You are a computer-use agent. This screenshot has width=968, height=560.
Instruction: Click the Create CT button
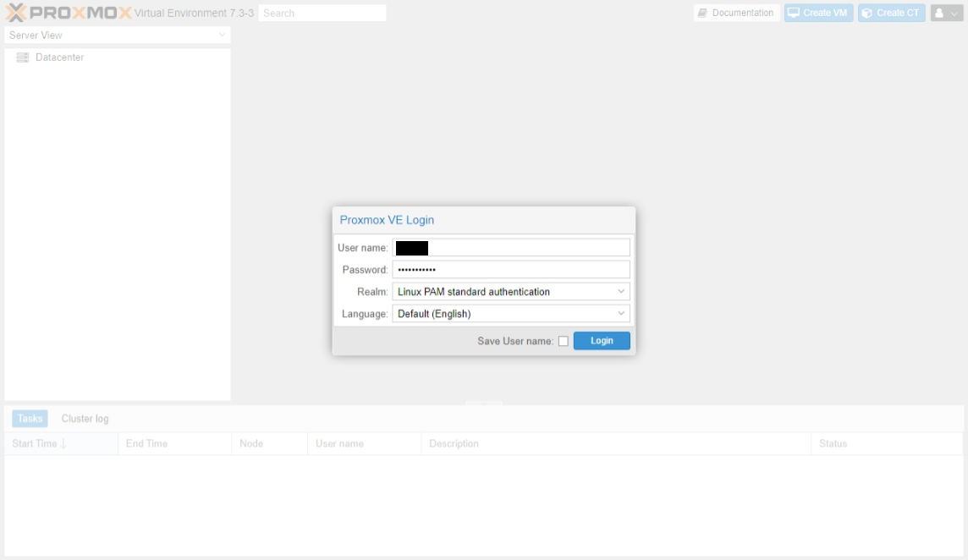click(x=892, y=13)
